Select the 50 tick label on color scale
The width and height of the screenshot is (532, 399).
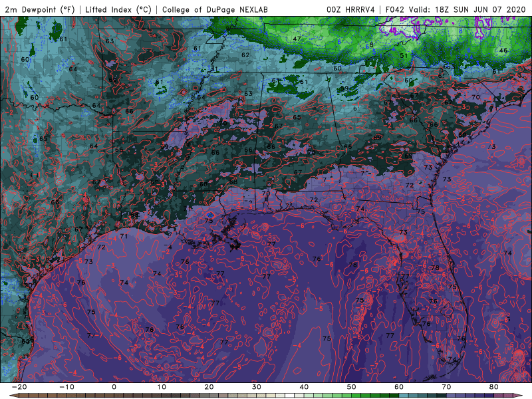pos(352,387)
